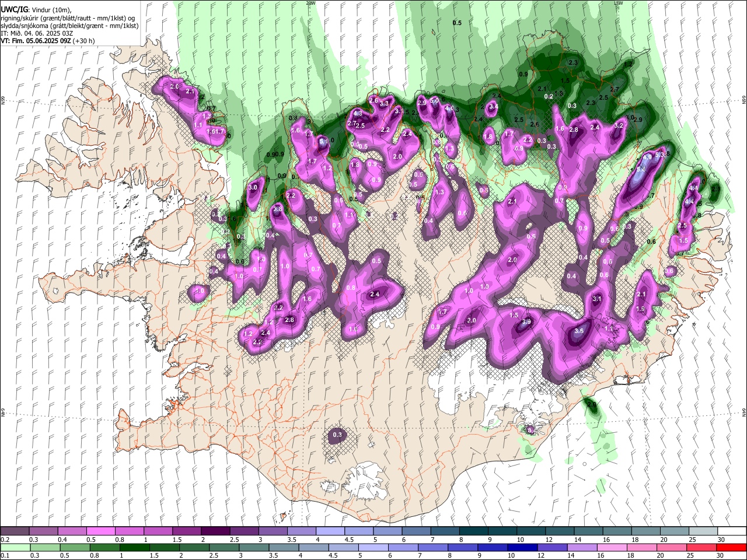The width and height of the screenshot is (747, 560).
Task: Click the '25' label in bottom legend row
Action: pos(690,555)
